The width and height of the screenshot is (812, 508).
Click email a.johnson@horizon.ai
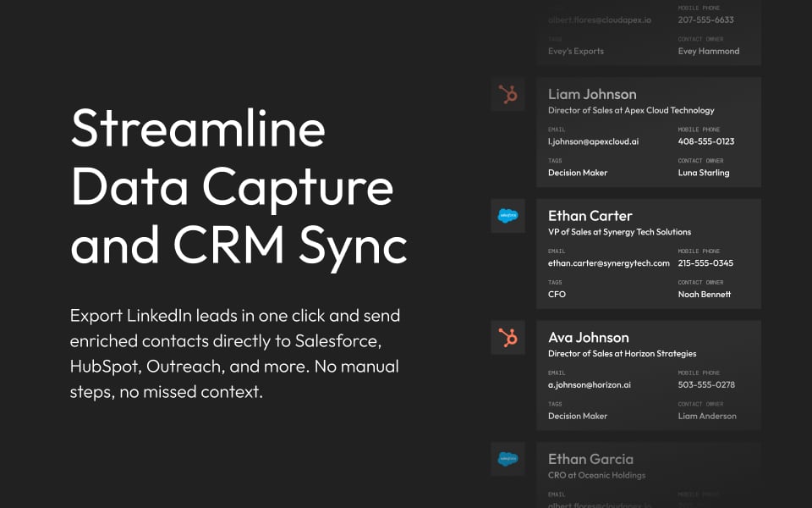coord(590,384)
